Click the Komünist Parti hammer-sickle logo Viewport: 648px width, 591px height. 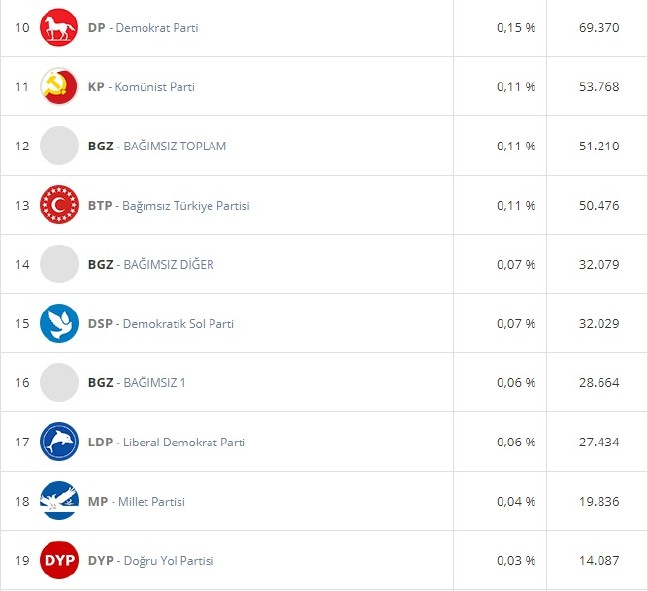[x=59, y=87]
